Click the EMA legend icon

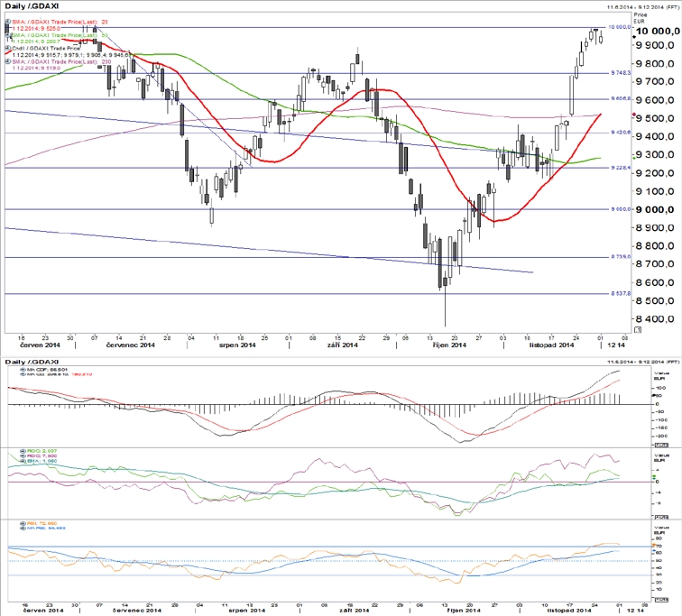tap(23, 461)
